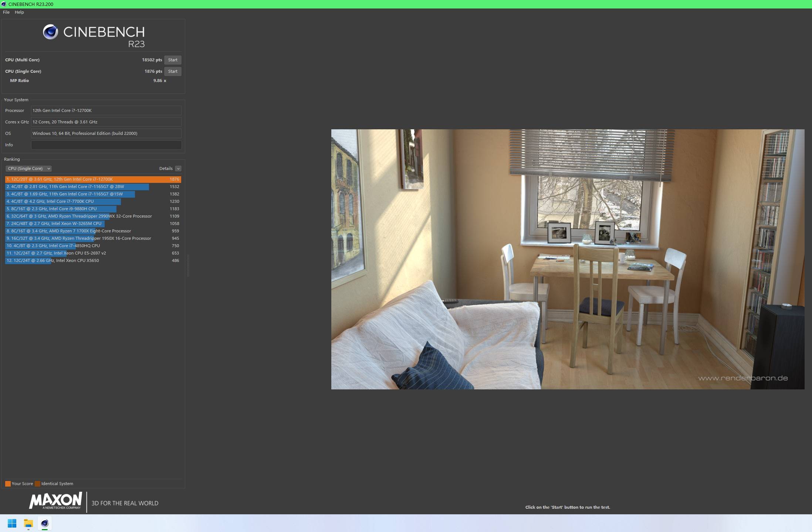Open the Help menu
The image size is (812, 532).
pyautogui.click(x=19, y=12)
